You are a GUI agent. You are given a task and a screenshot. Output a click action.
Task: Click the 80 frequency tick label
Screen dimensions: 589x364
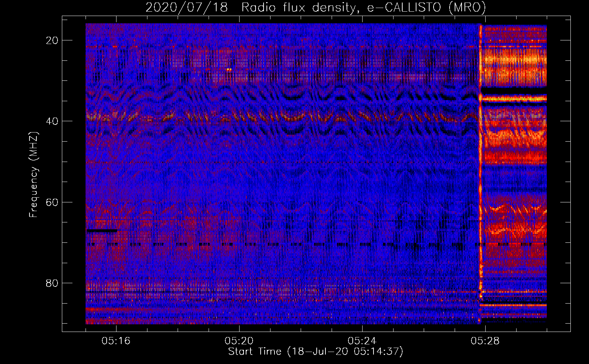pyautogui.click(x=52, y=283)
